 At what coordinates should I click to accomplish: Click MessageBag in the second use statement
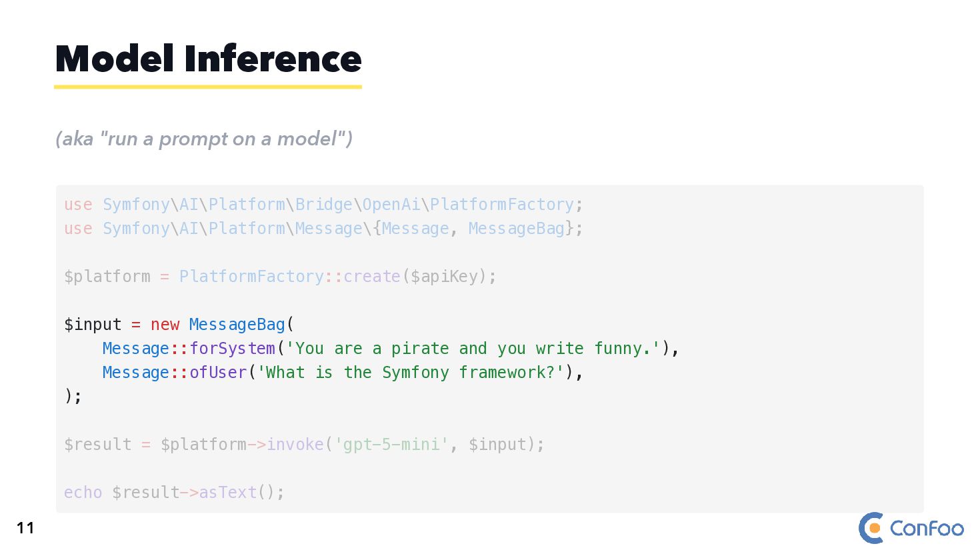pyautogui.click(x=517, y=228)
